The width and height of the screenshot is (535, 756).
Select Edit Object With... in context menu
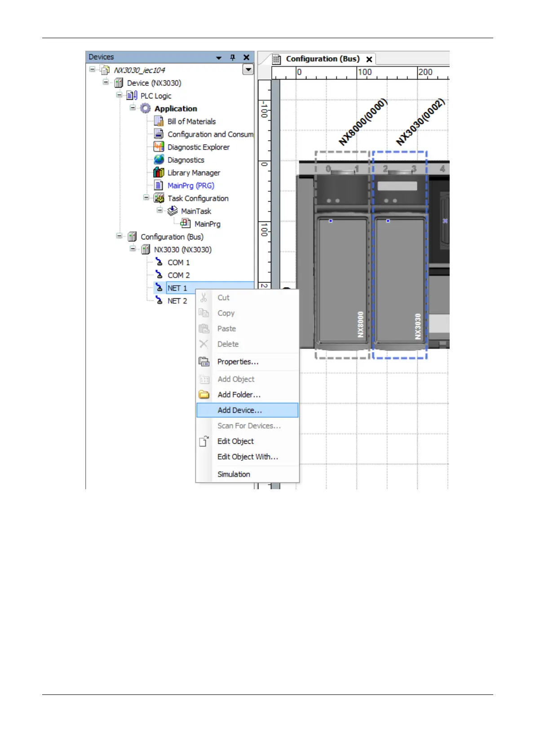(x=248, y=457)
